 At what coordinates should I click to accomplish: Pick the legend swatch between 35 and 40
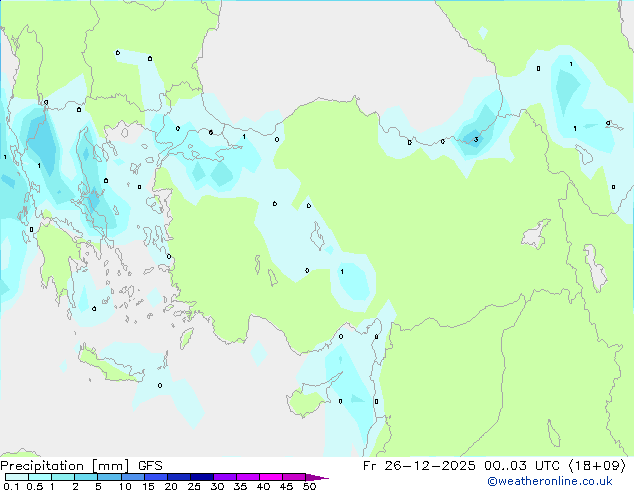pos(247,477)
